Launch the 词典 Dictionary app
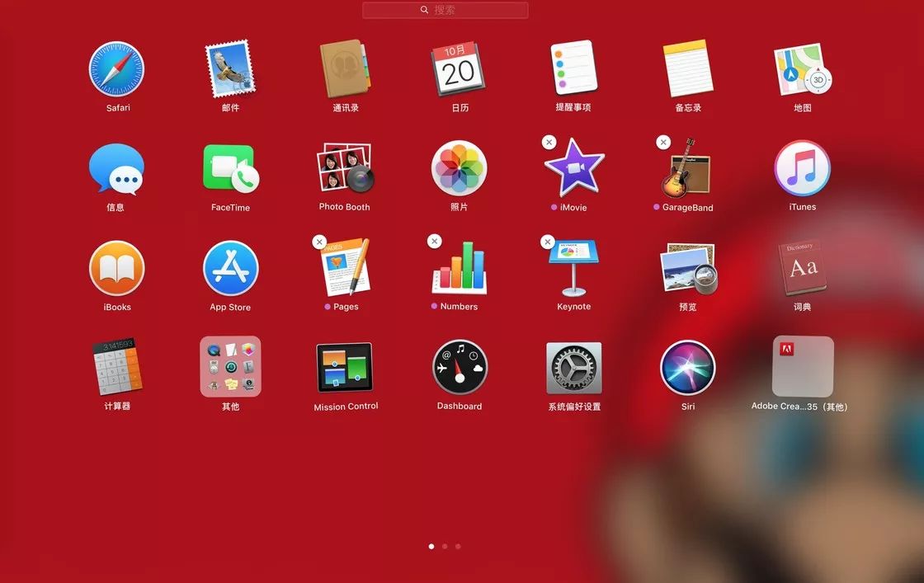Screen dimensions: 924x583 [x=802, y=269]
